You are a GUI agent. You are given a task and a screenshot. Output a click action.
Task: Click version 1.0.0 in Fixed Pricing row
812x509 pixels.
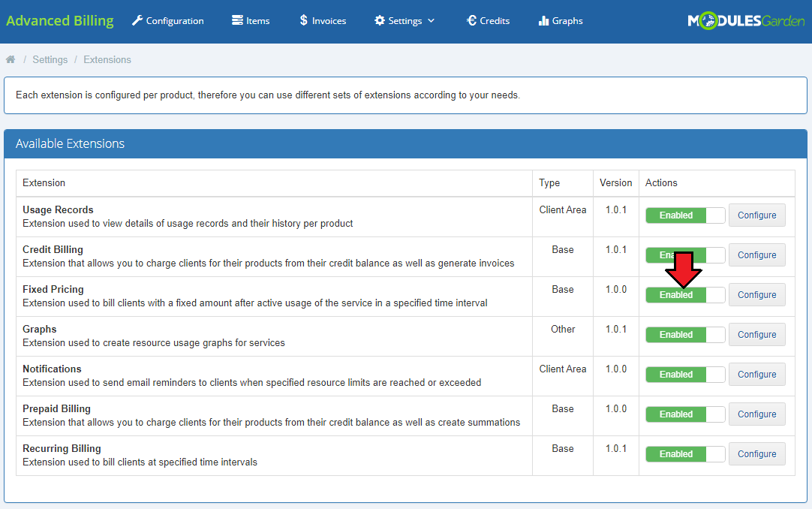click(x=615, y=290)
